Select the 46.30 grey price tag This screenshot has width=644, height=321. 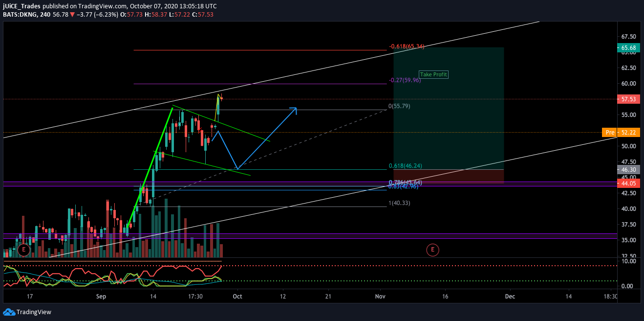(x=629, y=170)
